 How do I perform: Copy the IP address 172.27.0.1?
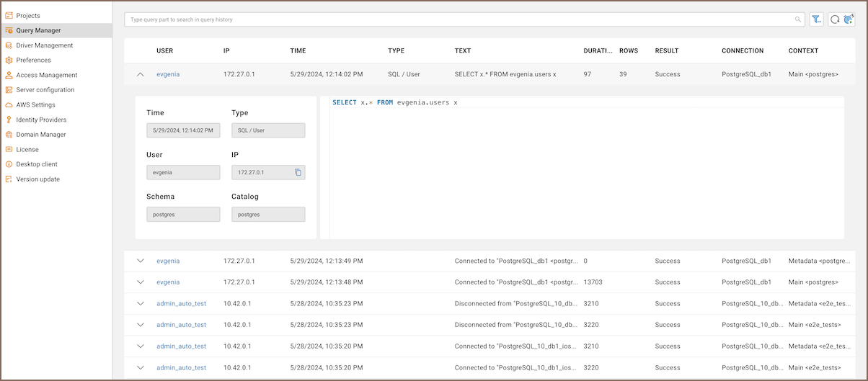tap(298, 172)
